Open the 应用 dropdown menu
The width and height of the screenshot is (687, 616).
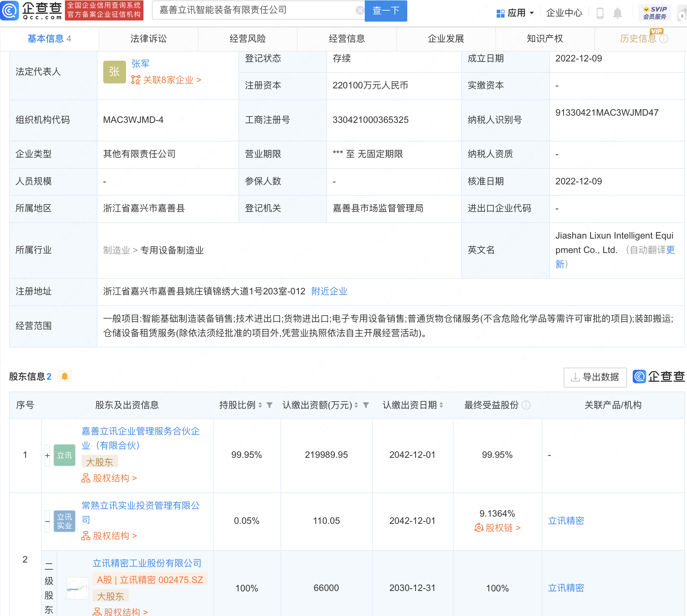pyautogui.click(x=515, y=13)
